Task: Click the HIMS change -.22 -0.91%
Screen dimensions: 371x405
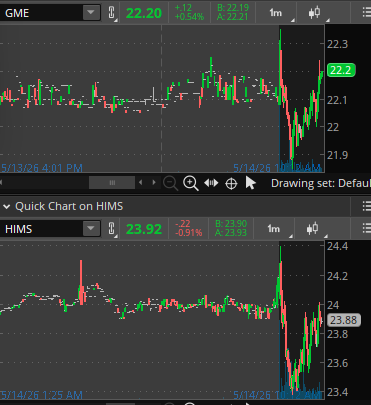Action: (x=188, y=228)
